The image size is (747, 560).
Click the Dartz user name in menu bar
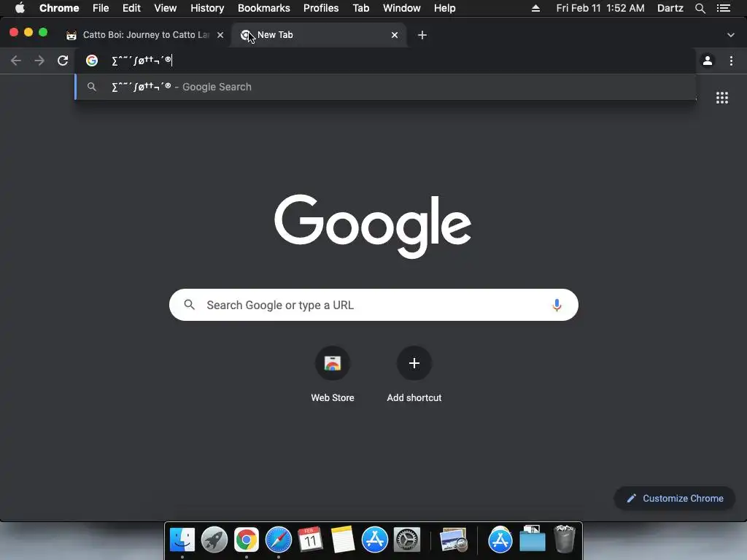[670, 8]
